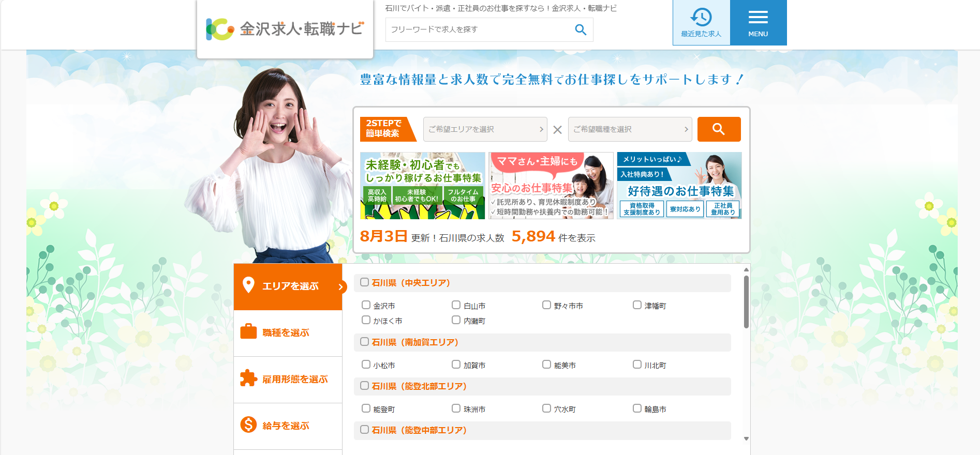Select the エリアを選ぶ tab

[288, 286]
